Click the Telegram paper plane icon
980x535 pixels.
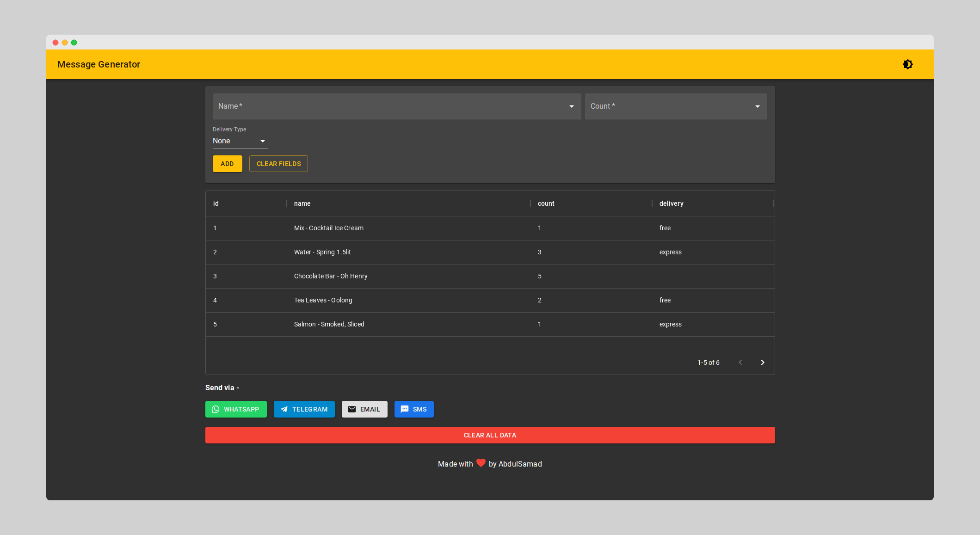pyautogui.click(x=284, y=409)
